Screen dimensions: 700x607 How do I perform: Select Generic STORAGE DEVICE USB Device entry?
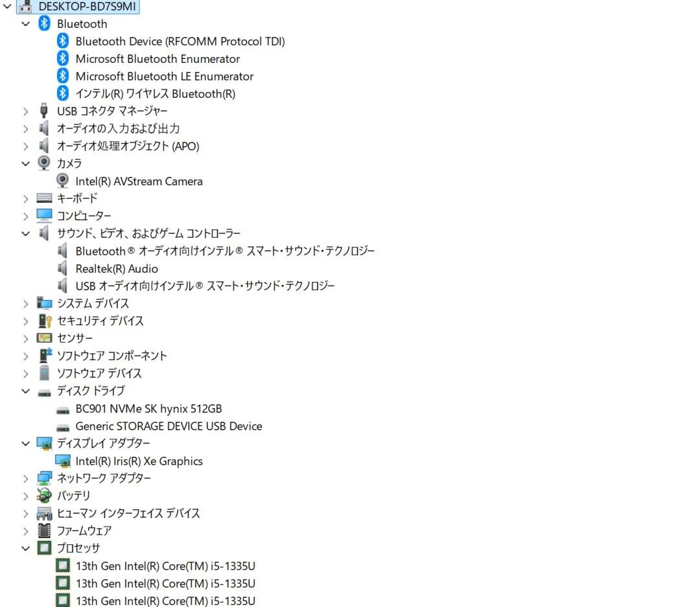tap(169, 426)
